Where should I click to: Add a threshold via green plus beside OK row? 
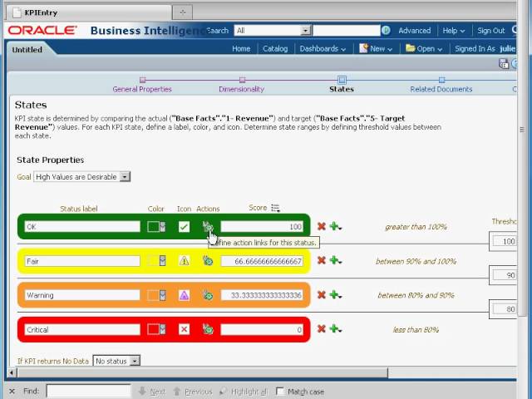[335, 226]
